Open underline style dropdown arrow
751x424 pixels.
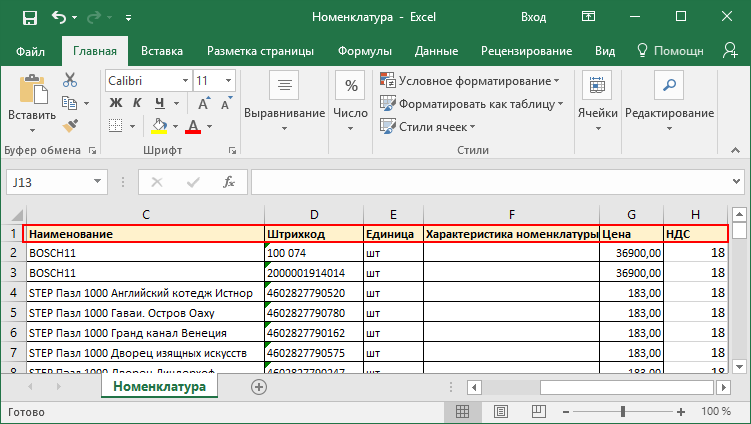click(x=176, y=103)
